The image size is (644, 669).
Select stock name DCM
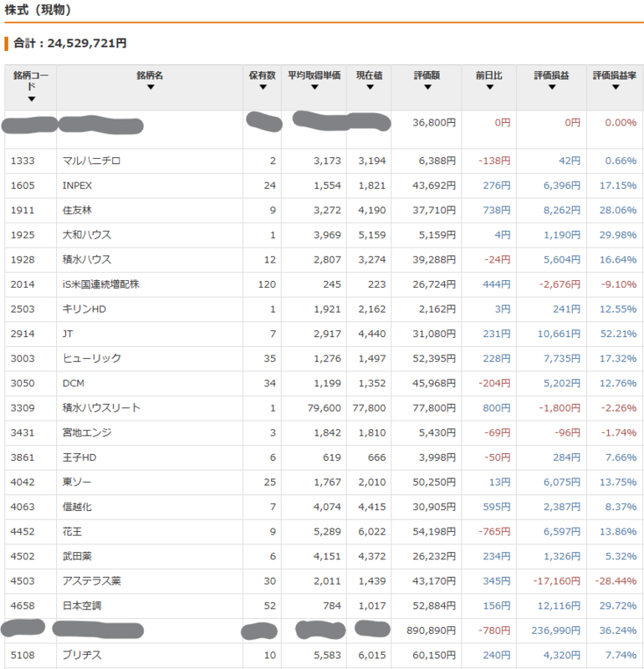[74, 384]
